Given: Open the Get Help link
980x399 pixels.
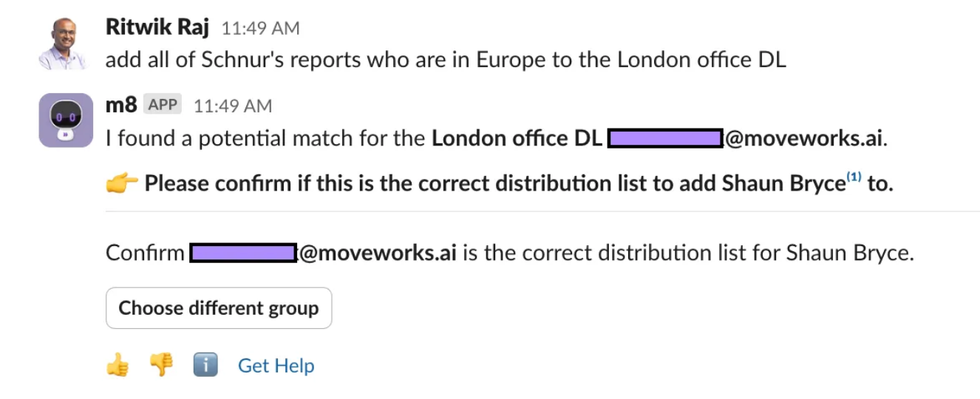Looking at the screenshot, I should click(x=276, y=366).
